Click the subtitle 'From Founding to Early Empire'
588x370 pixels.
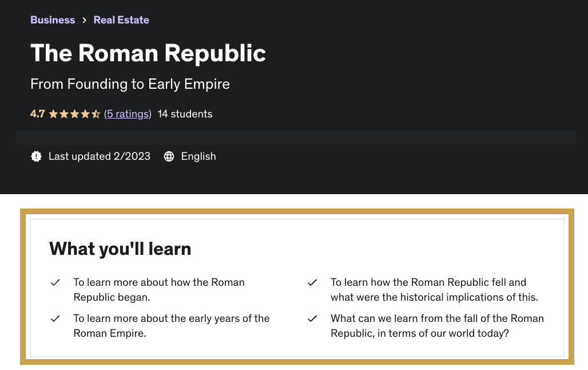pyautogui.click(x=130, y=84)
